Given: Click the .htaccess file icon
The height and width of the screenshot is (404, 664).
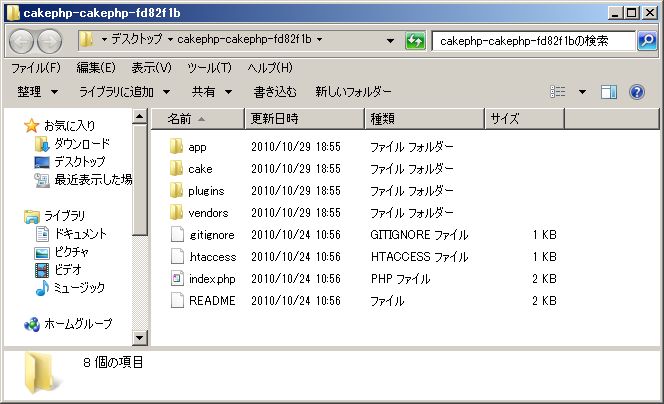Looking at the screenshot, I should coord(177,257).
